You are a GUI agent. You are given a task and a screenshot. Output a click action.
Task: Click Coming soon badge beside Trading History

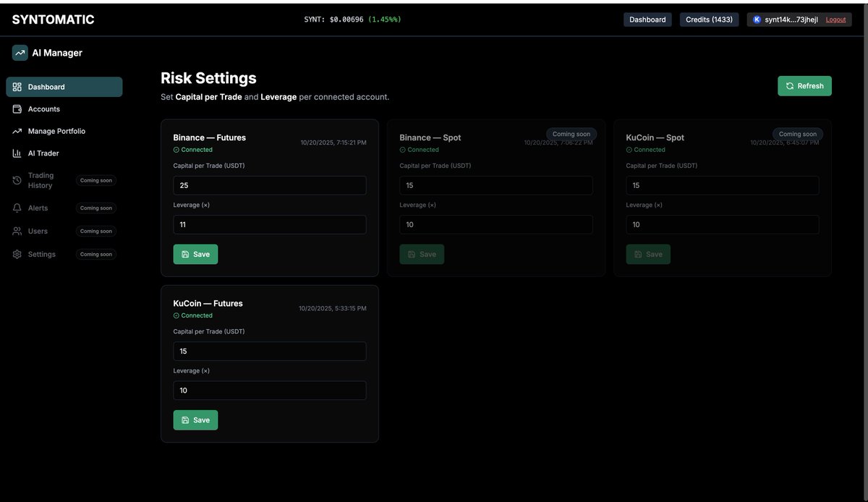pyautogui.click(x=96, y=181)
